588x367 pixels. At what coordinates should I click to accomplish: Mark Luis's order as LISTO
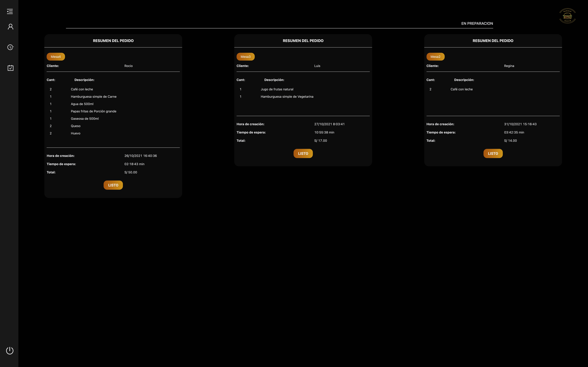(x=303, y=154)
